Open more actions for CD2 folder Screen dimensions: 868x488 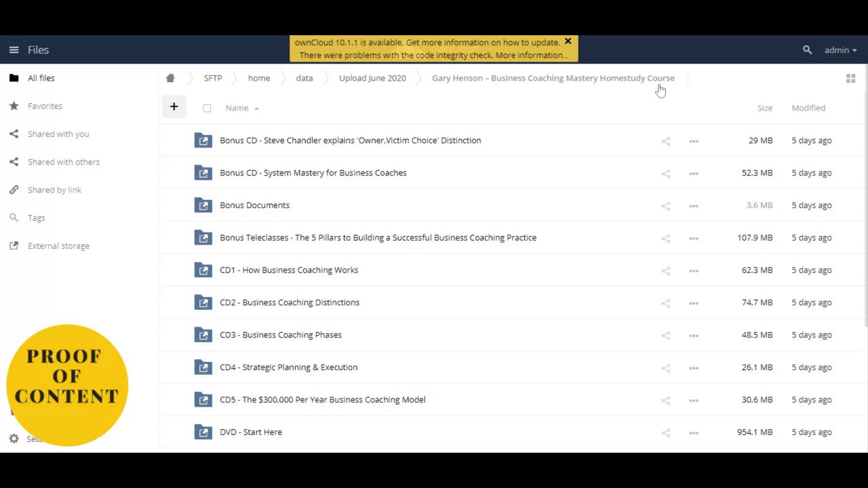click(694, 304)
